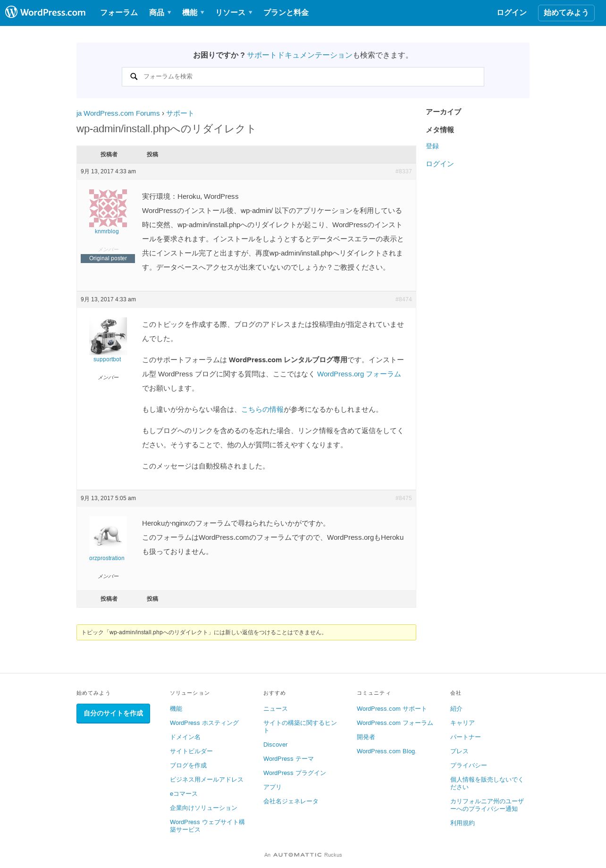Open the supportbot username link
Screen dimensions: 606x868
tap(107, 359)
